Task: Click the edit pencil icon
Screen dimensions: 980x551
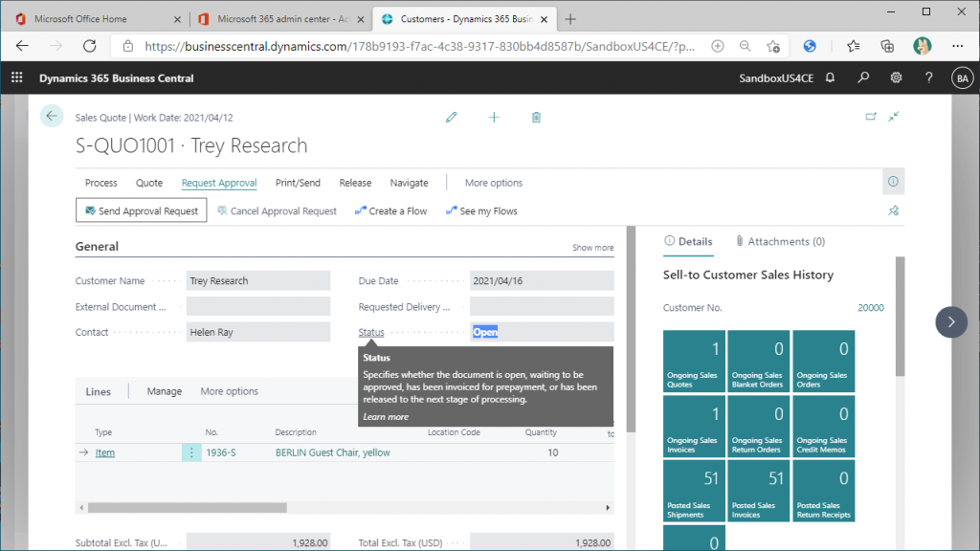Action: (452, 118)
